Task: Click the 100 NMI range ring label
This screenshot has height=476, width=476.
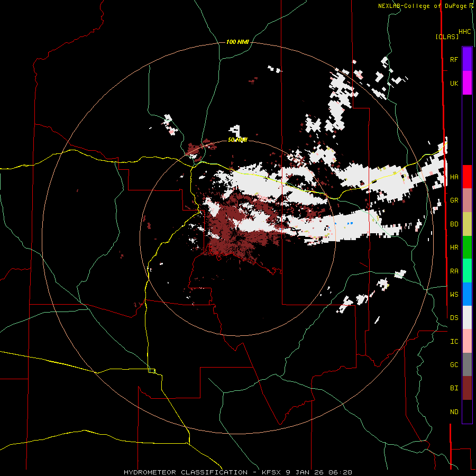Action: point(237,42)
